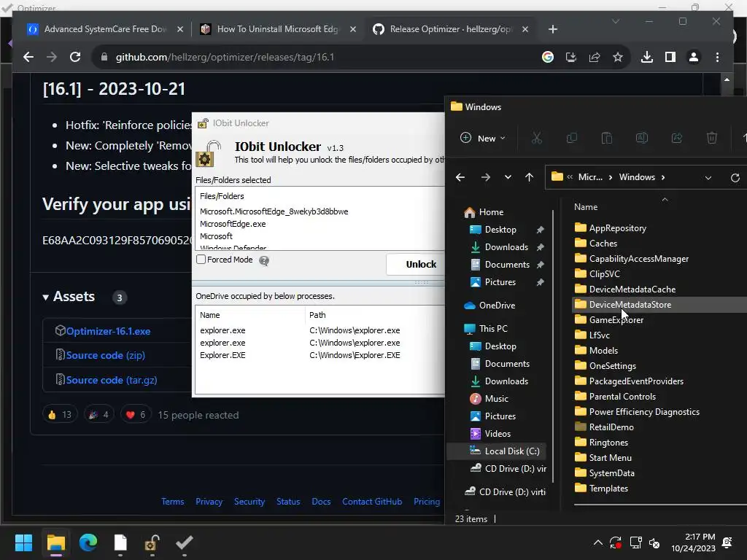
Task: Close the Advanced SystemCare tab
Action: pos(180,29)
